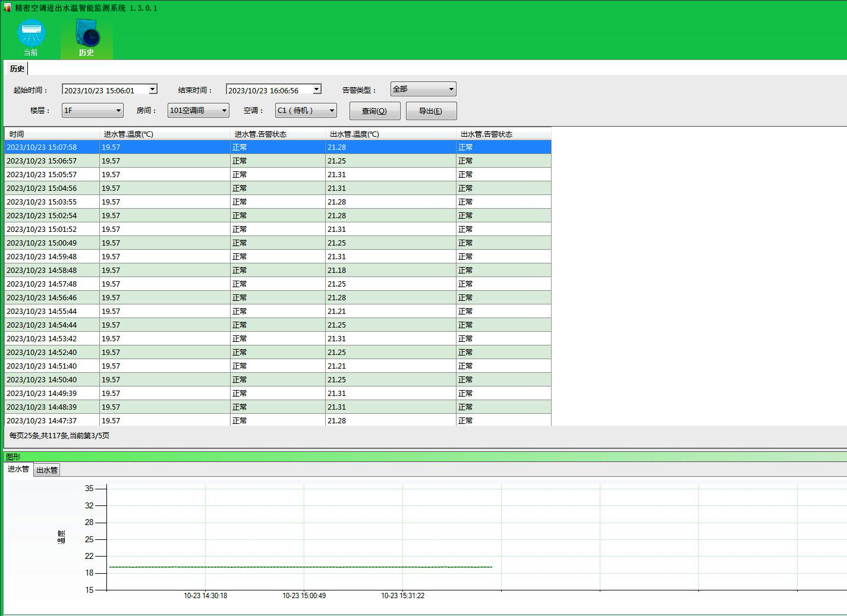
Task: Select the 历史 tab below the toolbar
Action: coord(17,69)
